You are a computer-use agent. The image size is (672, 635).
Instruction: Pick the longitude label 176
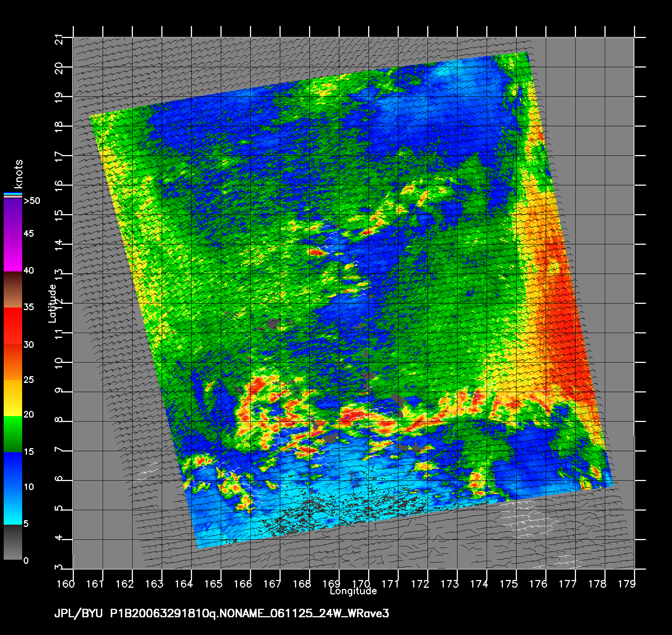538,584
